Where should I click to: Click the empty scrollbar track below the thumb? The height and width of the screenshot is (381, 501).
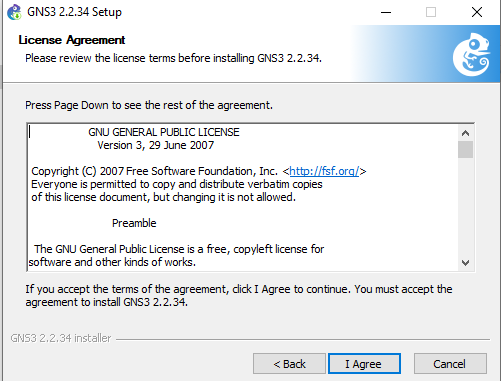(465, 207)
